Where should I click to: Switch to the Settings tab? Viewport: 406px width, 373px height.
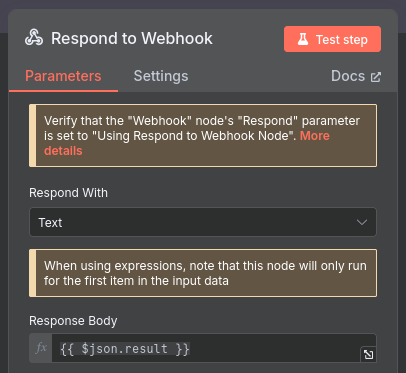161,76
